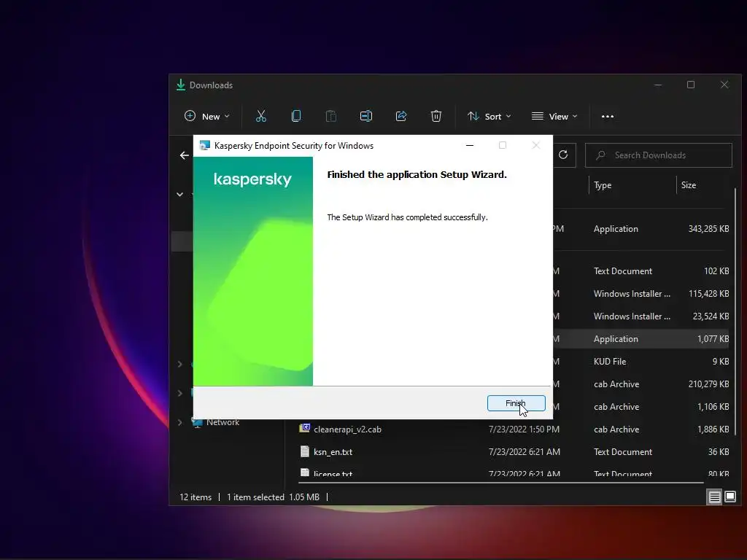The width and height of the screenshot is (747, 560).
Task: Maximize the Downloads window
Action: tap(691, 85)
